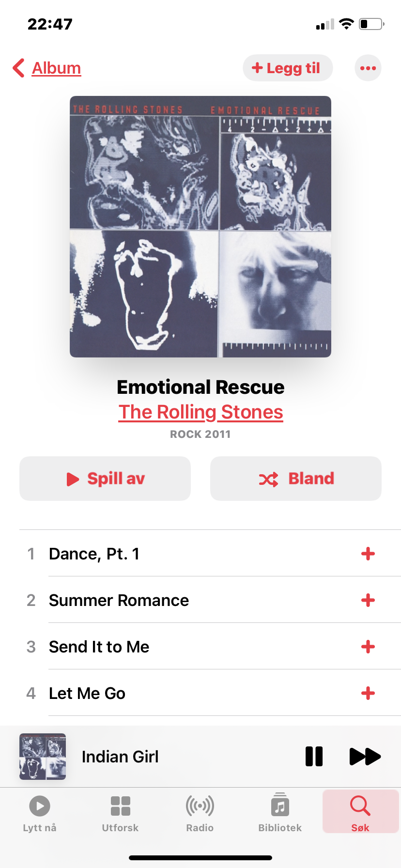The height and width of the screenshot is (868, 401).
Task: Skip to next track in mini player
Action: pos(365,756)
